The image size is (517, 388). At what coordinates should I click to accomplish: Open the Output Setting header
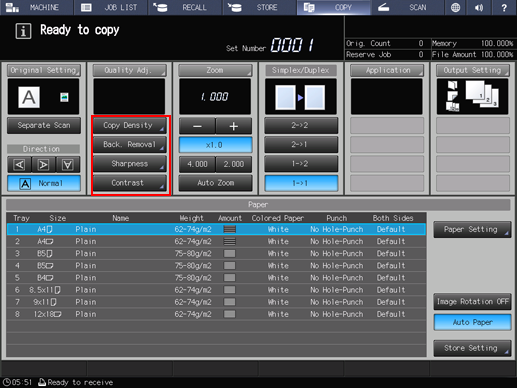472,70
